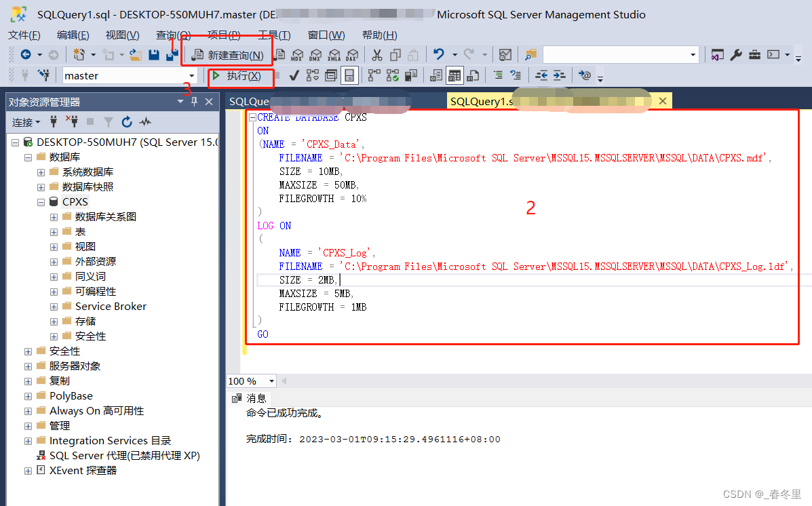The width and height of the screenshot is (812, 506).
Task: Open the 视图(V) menu
Action: point(122,35)
